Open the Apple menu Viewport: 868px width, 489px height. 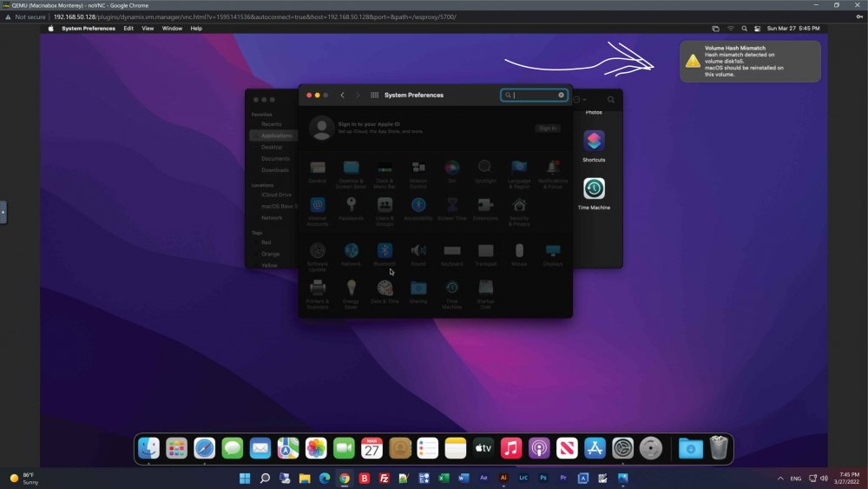[51, 29]
